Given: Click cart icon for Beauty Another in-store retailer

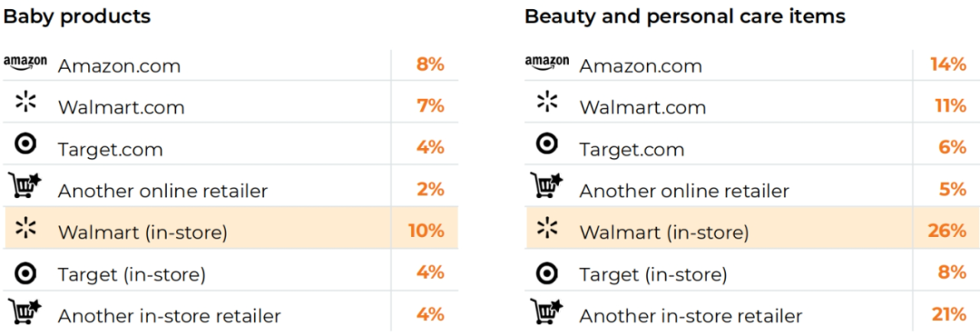Looking at the screenshot, I should point(546,311).
